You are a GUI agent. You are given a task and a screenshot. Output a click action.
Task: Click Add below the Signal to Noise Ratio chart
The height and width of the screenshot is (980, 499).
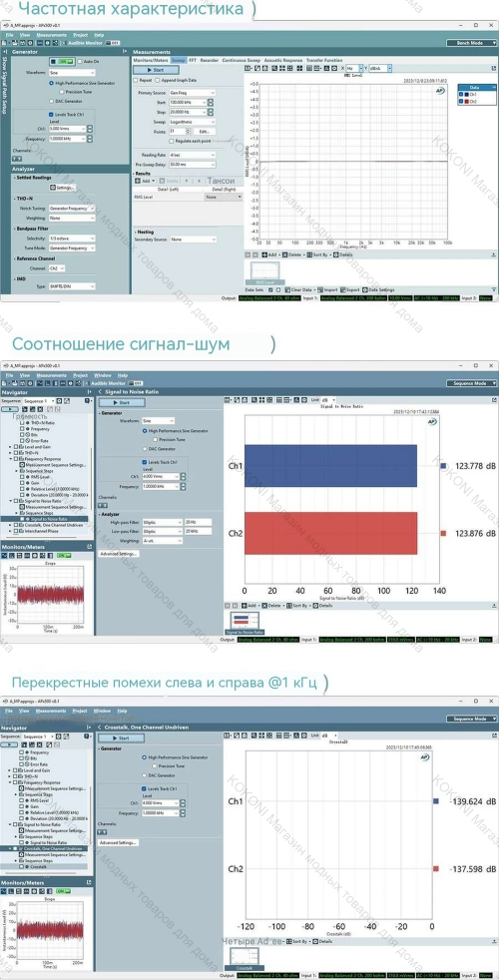(x=249, y=606)
